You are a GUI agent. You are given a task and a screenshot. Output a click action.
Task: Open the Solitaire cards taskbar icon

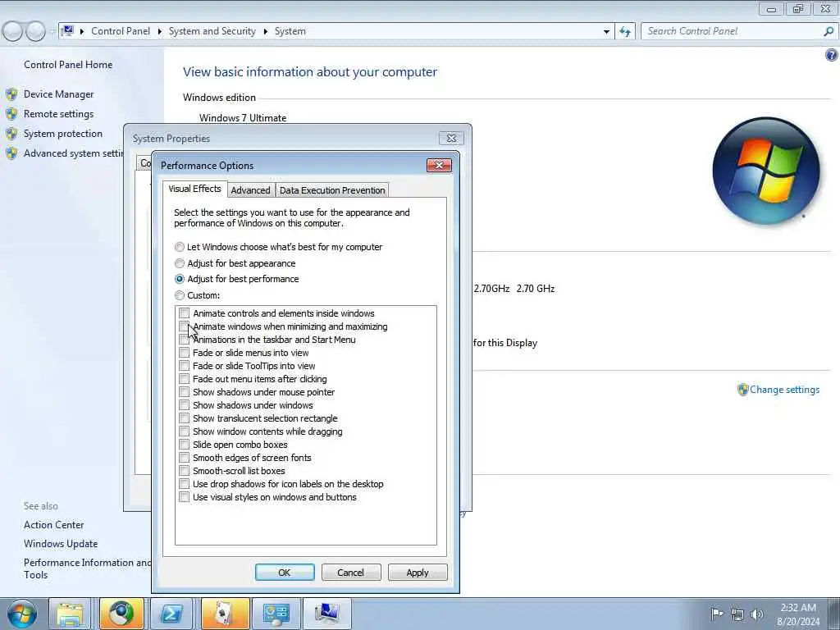[x=225, y=614]
